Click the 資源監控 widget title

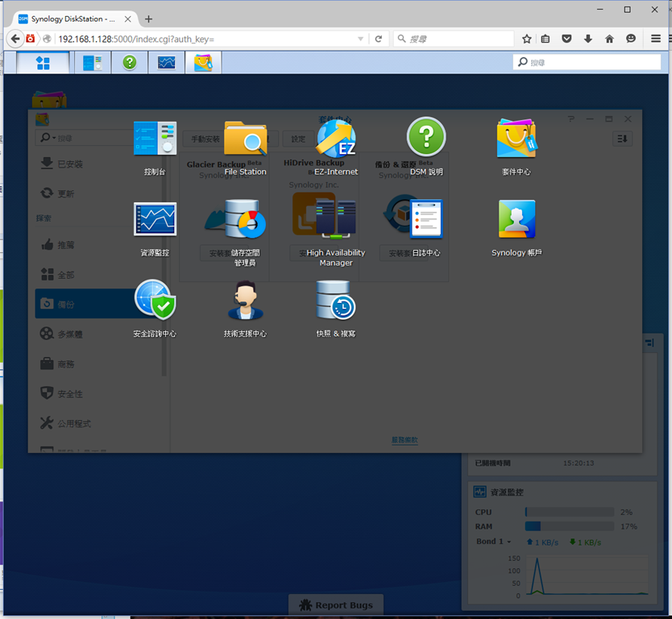[x=507, y=492]
